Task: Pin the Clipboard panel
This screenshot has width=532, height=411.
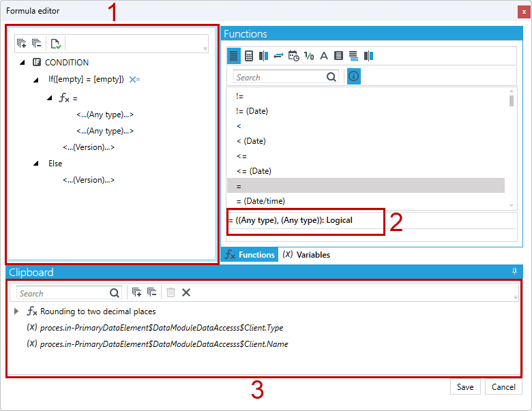Action: 514,271
